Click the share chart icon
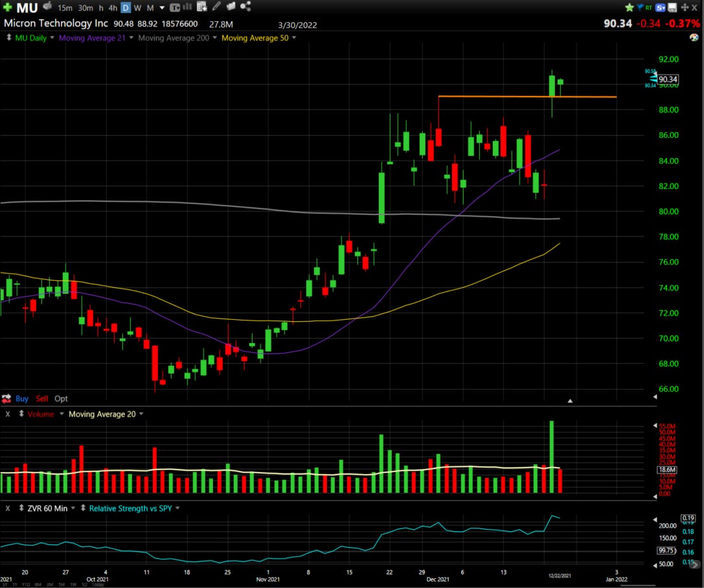The width and height of the screenshot is (704, 588). coord(245,6)
